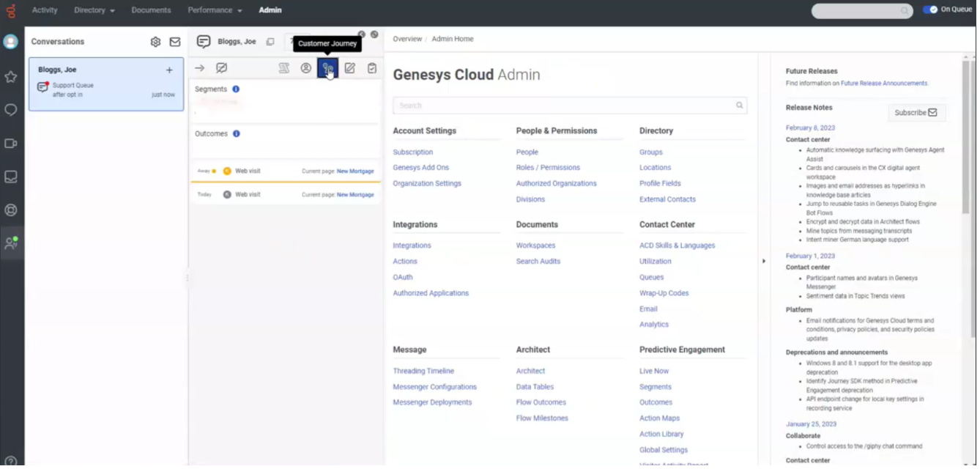This screenshot has height=469, width=980.
Task: Open the contact profile icon in interaction toolbar
Action: click(306, 68)
